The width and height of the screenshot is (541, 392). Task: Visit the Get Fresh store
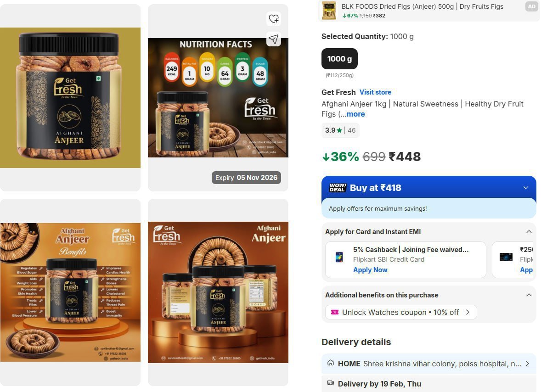(375, 92)
